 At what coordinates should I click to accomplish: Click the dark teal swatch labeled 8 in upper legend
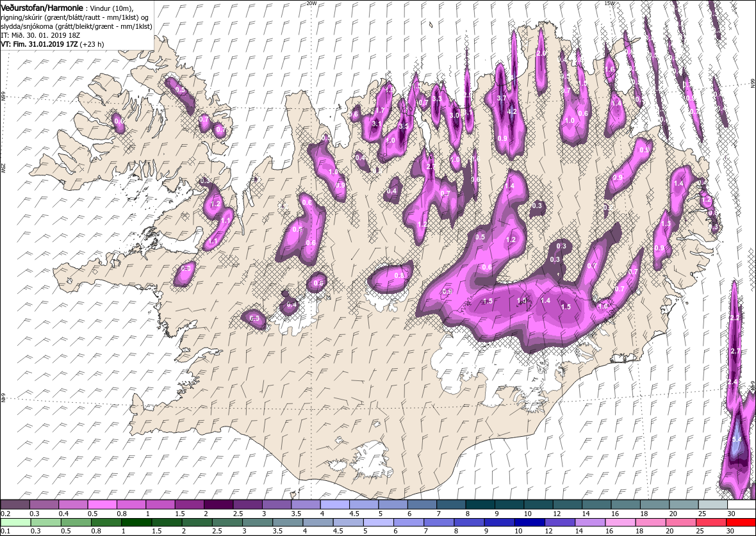(x=480, y=504)
